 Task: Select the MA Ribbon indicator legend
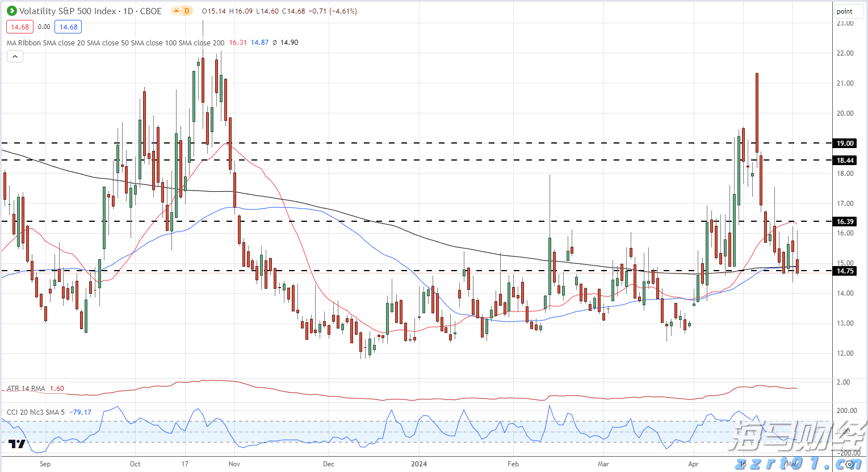coord(116,43)
